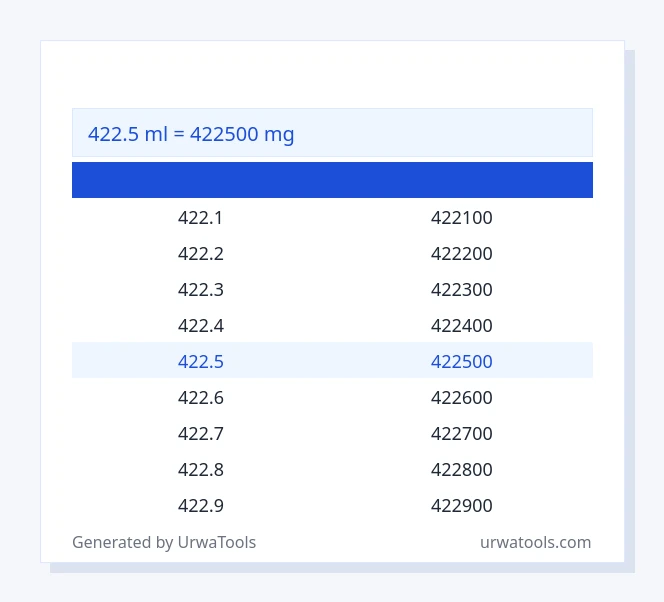Select the 422.6 ml cell
664x602 pixels.
200,398
